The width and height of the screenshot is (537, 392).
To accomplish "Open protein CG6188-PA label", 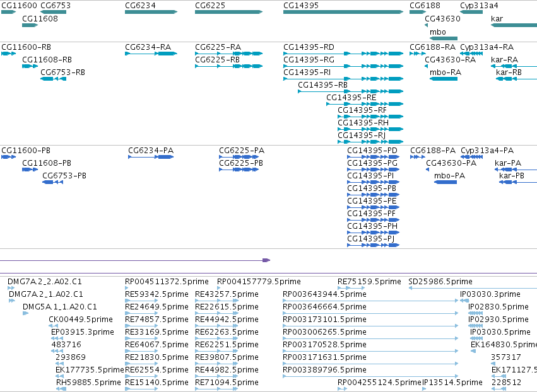I will (434, 151).
